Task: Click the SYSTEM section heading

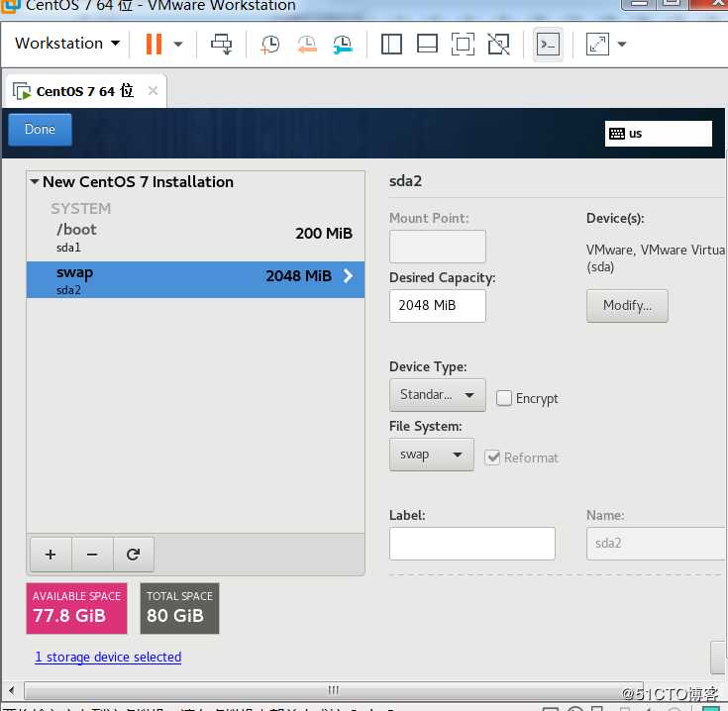Action: (81, 209)
